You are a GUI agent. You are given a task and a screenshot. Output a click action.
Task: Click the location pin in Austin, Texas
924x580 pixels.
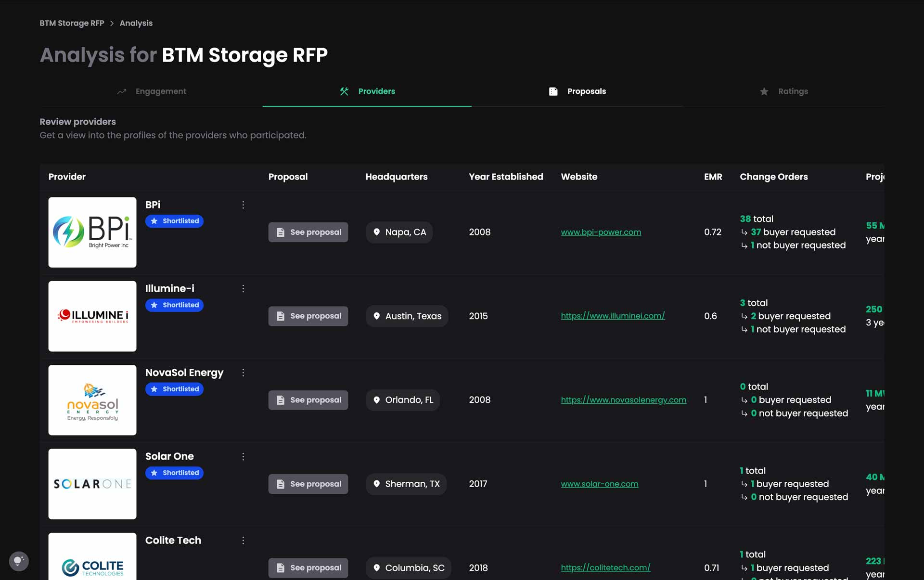coord(377,316)
